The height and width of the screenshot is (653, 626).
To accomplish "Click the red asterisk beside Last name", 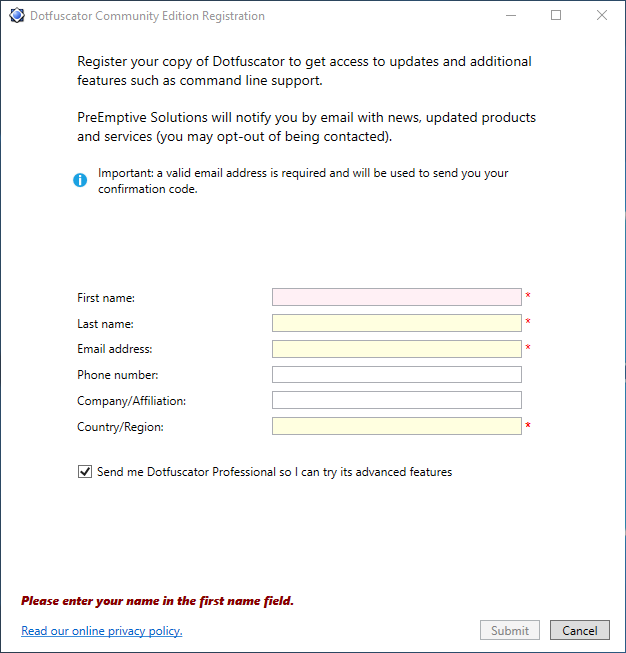I will pyautogui.click(x=528, y=321).
